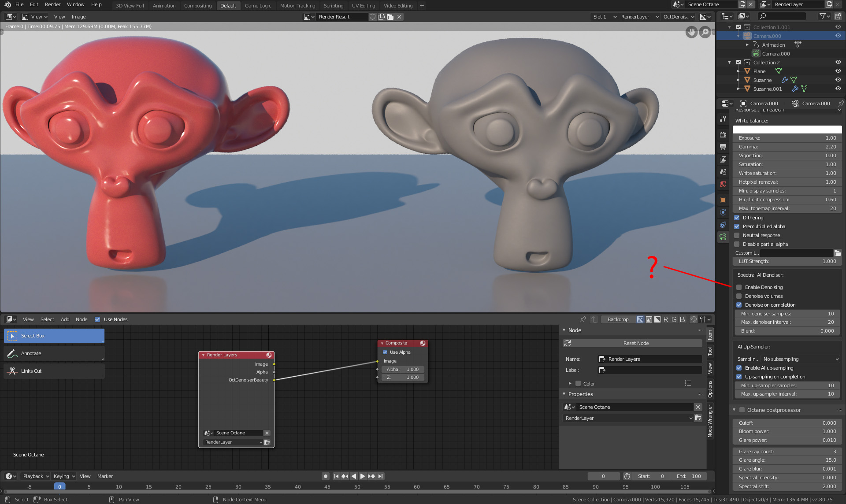Image resolution: width=846 pixels, height=504 pixels.
Task: Toggle the Use Nodes checkbox
Action: point(97,319)
